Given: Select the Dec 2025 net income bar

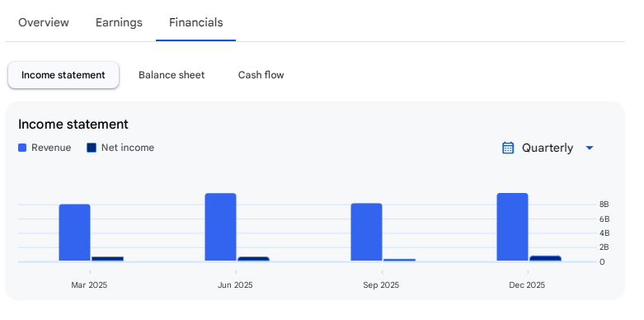Looking at the screenshot, I should (x=545, y=258).
